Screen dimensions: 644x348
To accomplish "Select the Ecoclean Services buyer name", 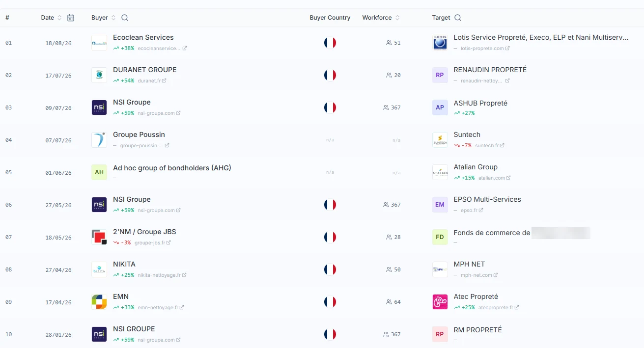I will click(143, 38).
